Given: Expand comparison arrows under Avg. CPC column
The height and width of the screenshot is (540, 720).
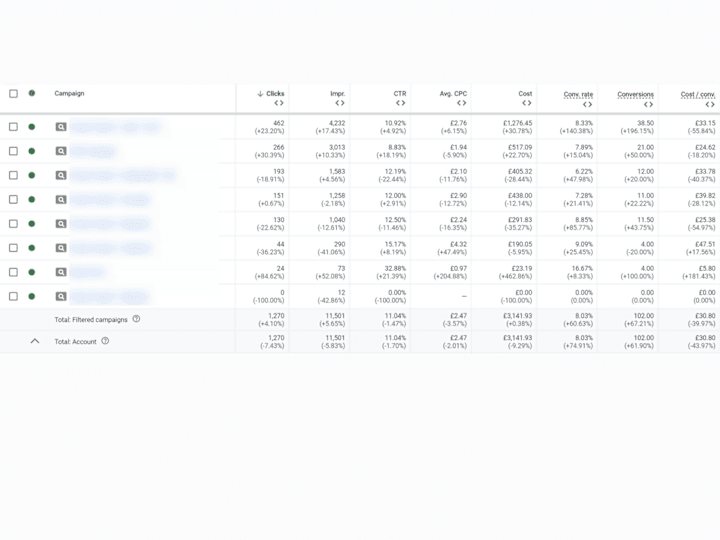Looking at the screenshot, I should click(462, 103).
